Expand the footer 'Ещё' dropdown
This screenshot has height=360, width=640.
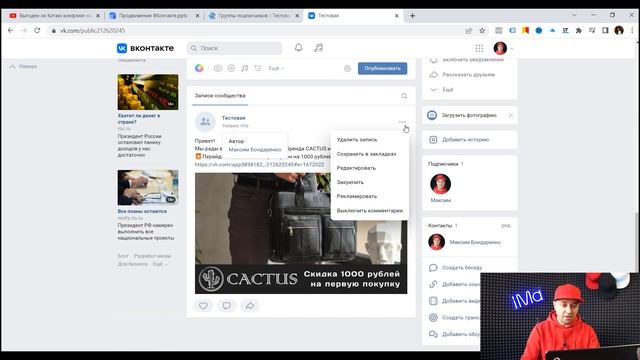click(x=160, y=264)
